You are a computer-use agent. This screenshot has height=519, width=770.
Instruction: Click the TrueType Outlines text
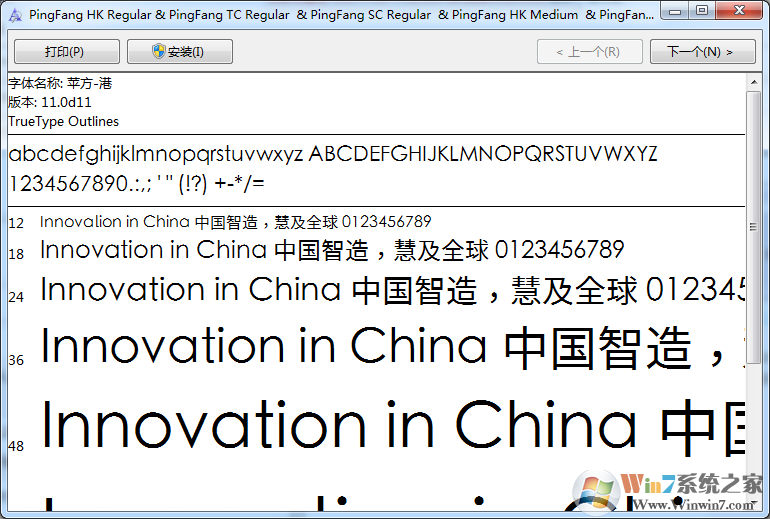(63, 121)
